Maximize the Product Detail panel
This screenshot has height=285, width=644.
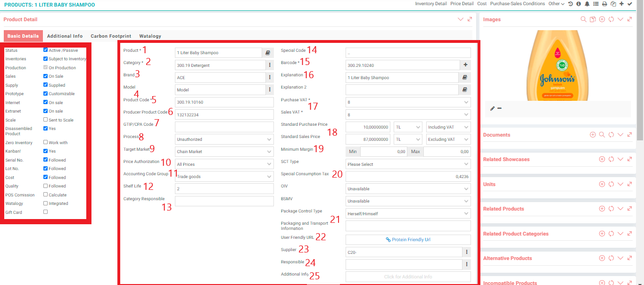point(470,19)
